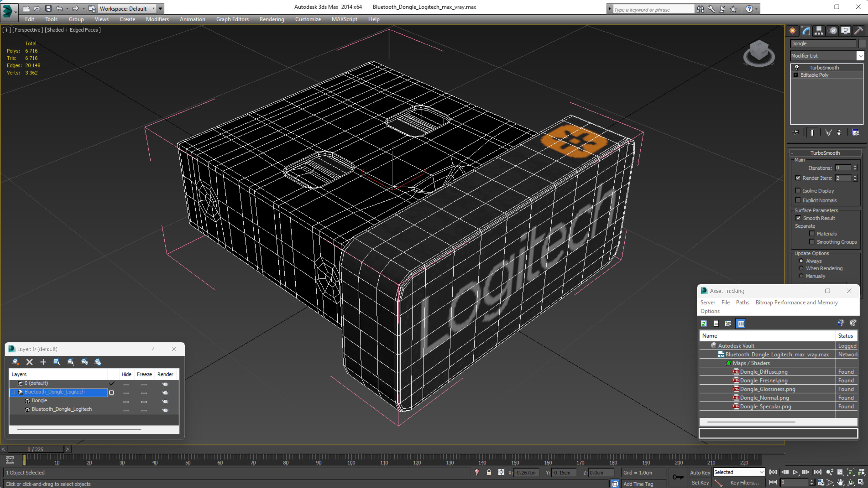Open the MAXScript menu
868x488 pixels.
[344, 19]
